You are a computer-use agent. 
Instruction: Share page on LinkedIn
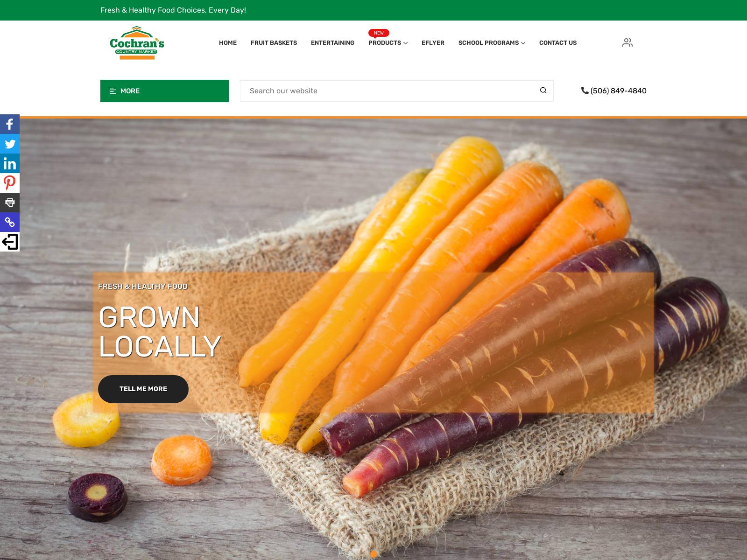point(10,163)
